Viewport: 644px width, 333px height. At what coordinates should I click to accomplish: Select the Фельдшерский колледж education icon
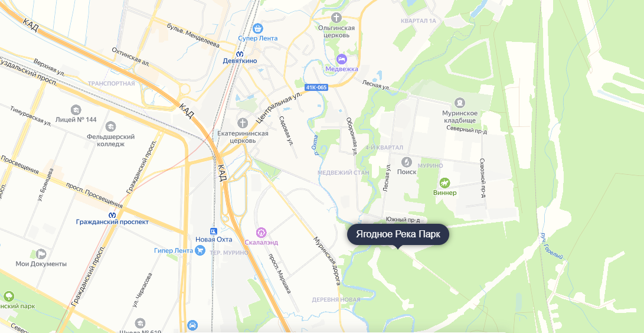tap(110, 126)
